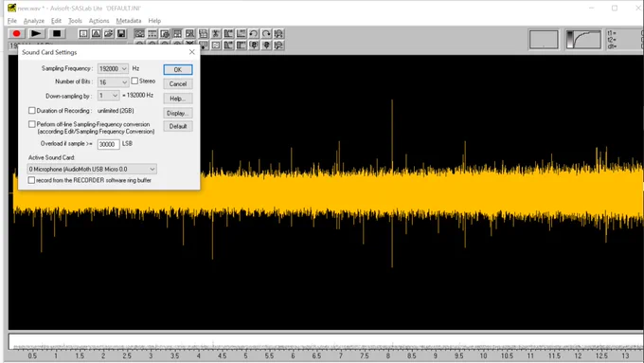Viewport: 644px width, 363px height.
Task: Enable the Stereo checkbox
Action: (134, 81)
